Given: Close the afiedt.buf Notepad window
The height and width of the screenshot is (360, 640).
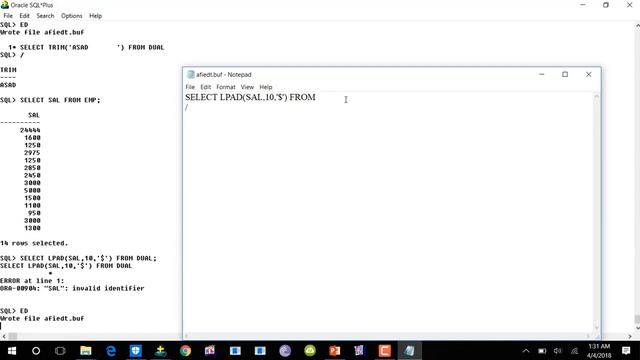Looking at the screenshot, I should point(589,74).
